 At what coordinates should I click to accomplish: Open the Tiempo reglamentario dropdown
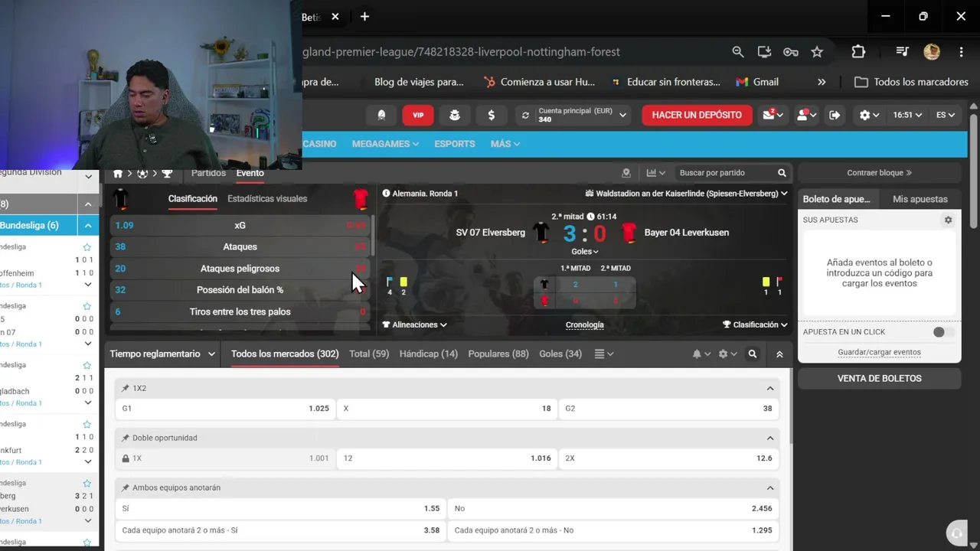[x=162, y=354]
